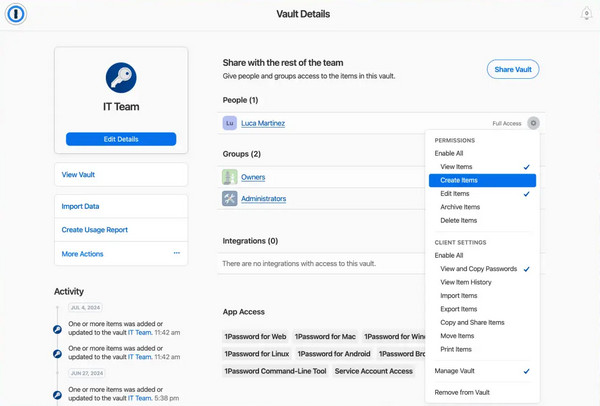Click the ellipsis next to More Actions
This screenshot has width=600, height=406.
click(x=177, y=254)
